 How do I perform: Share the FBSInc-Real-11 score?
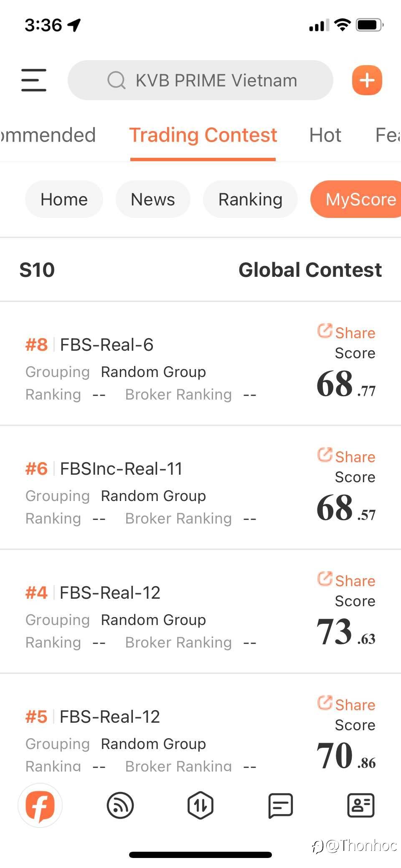pyautogui.click(x=346, y=456)
